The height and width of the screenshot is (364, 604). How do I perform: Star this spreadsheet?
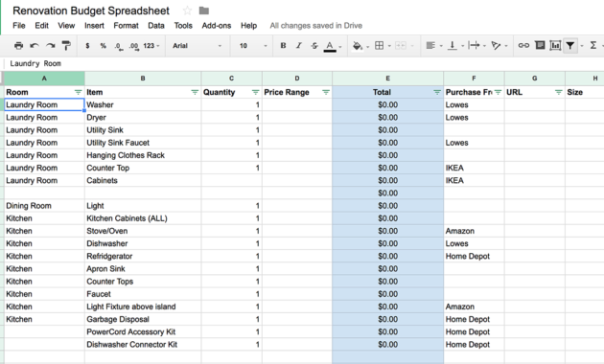click(187, 11)
